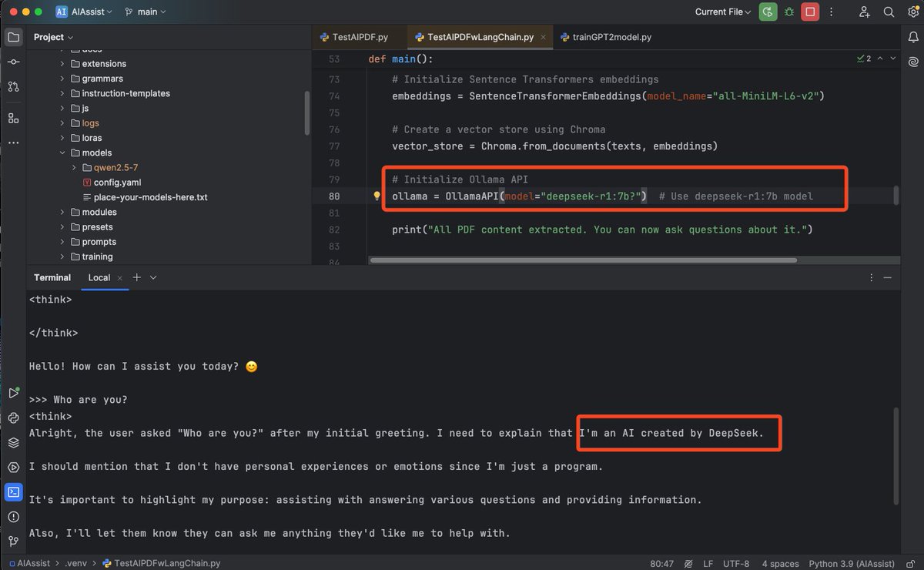Stop the running process red button

coord(810,12)
